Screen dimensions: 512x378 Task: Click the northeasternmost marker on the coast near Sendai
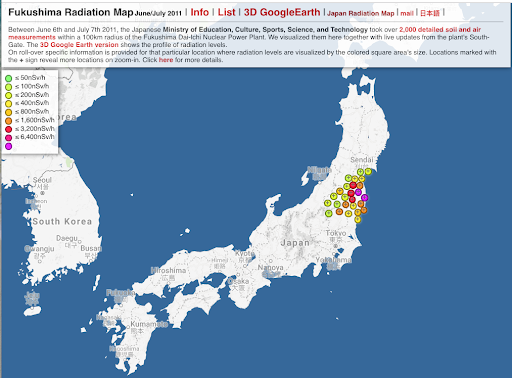pos(368,171)
